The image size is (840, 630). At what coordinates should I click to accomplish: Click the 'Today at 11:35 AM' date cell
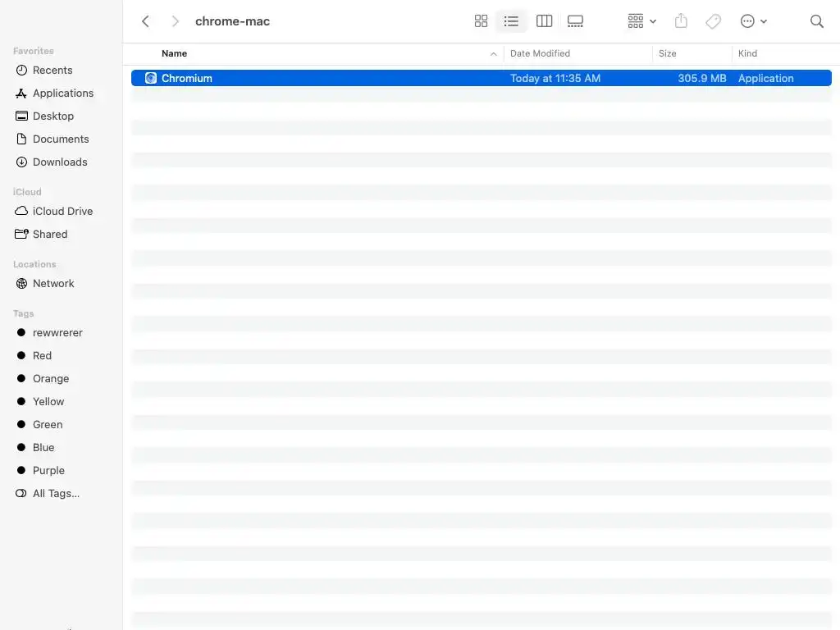point(555,78)
